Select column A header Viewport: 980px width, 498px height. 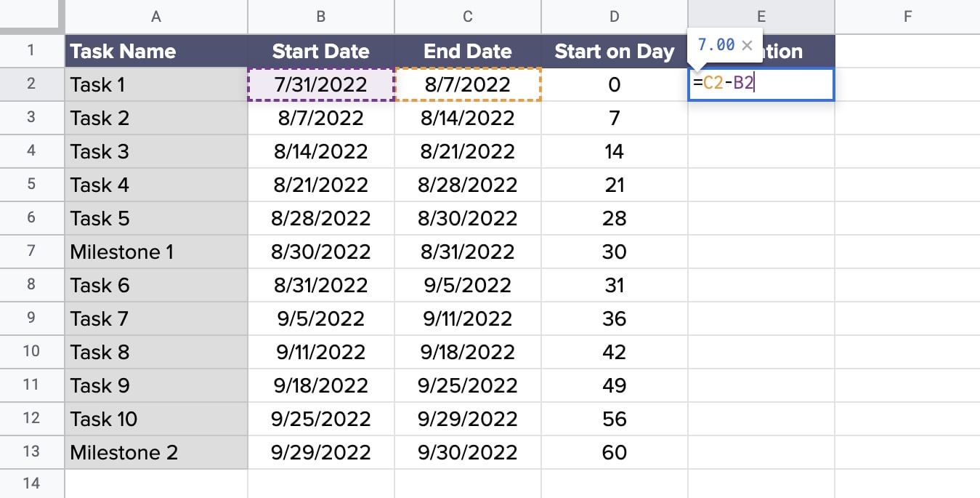pyautogui.click(x=155, y=16)
